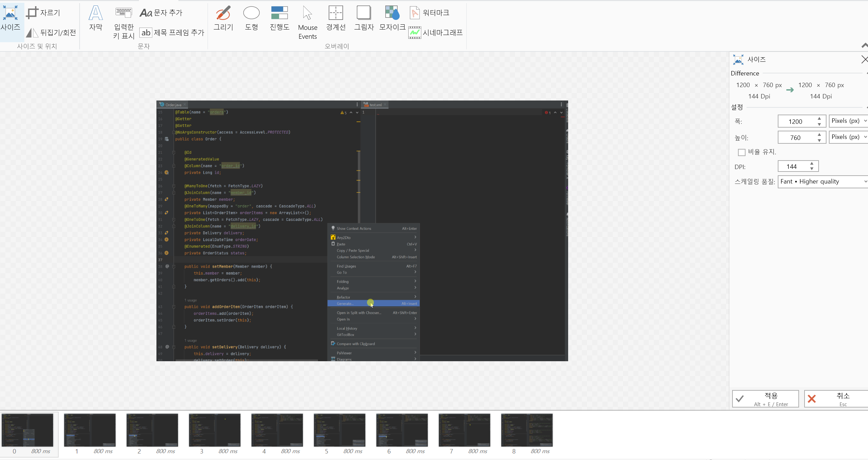Enable the 비율 유지 checkbox
The height and width of the screenshot is (460, 868).
[741, 152]
